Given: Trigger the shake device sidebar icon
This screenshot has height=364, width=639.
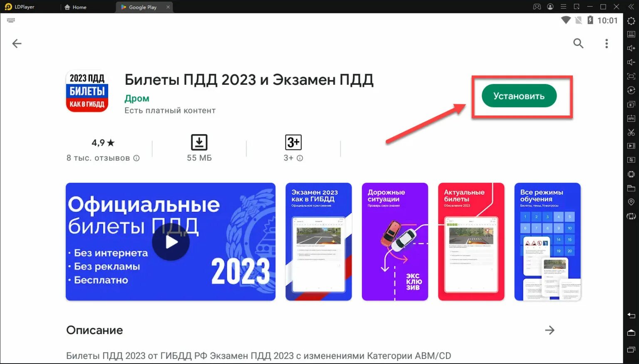Looking at the screenshot, I should point(631,174).
